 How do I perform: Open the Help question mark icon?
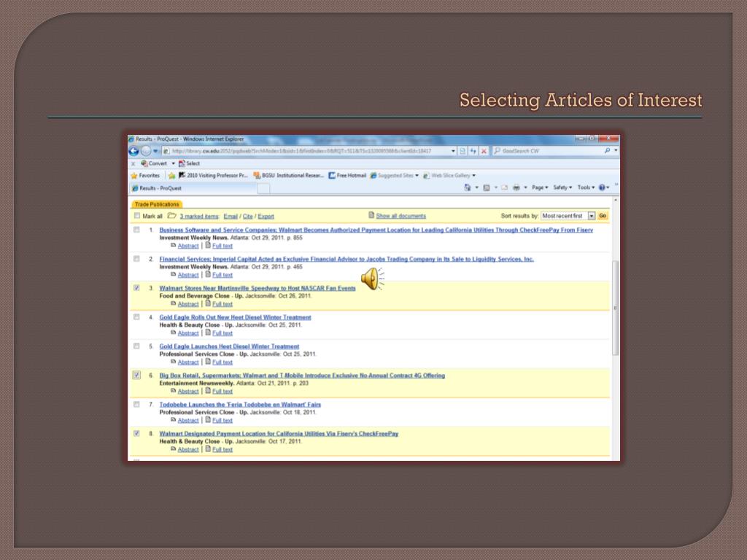pyautogui.click(x=602, y=187)
